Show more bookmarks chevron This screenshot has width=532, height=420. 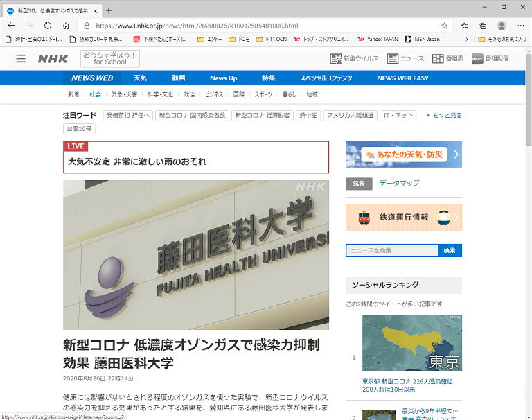pyautogui.click(x=466, y=40)
